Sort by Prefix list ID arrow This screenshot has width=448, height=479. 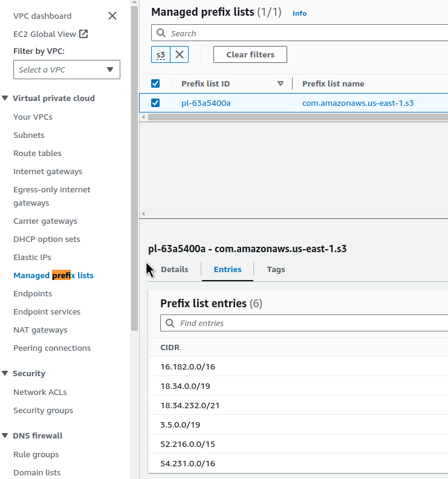tap(281, 83)
